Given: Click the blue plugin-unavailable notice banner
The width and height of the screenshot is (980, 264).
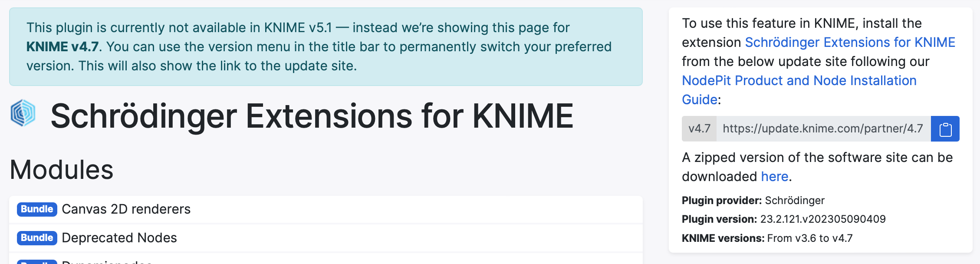Looking at the screenshot, I should click(326, 47).
